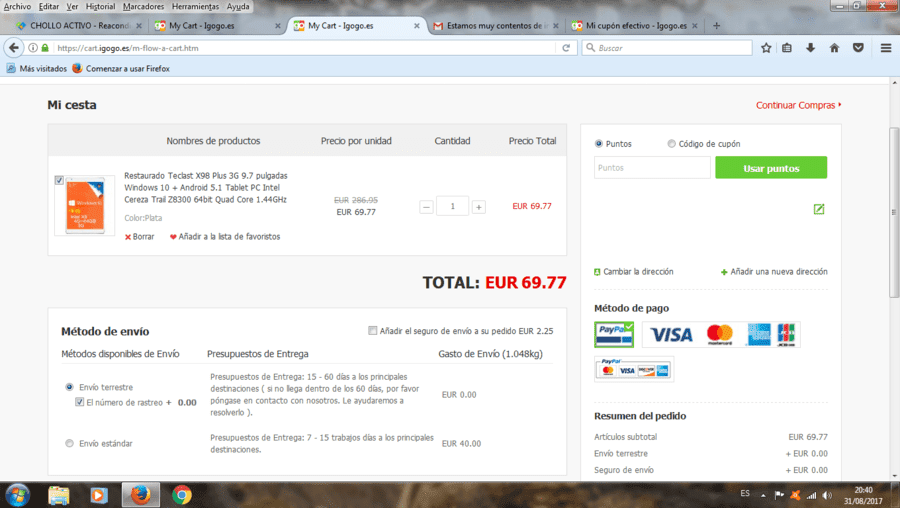Click Añadir una nueva dirección

[774, 272]
